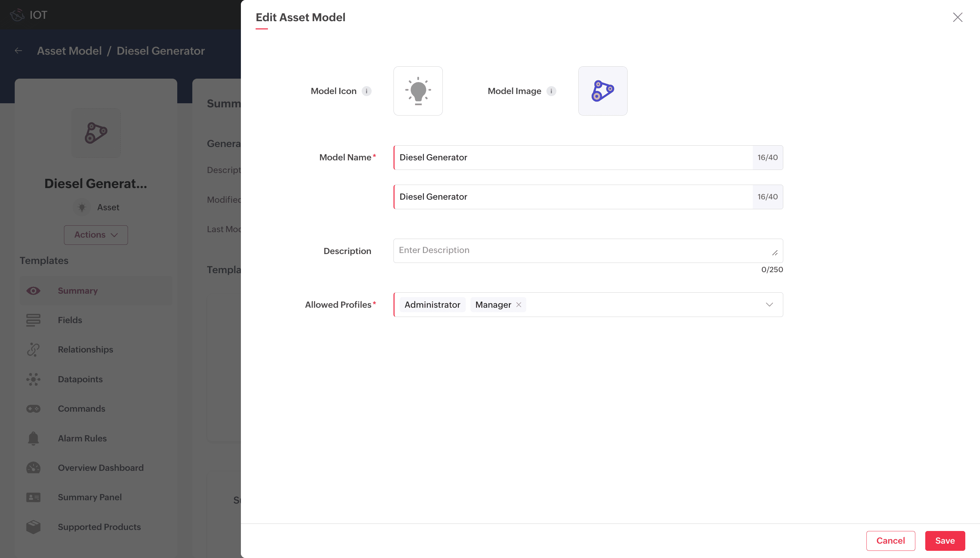The width and height of the screenshot is (980, 558).
Task: Select the Relationships link icon
Action: pos(33,349)
